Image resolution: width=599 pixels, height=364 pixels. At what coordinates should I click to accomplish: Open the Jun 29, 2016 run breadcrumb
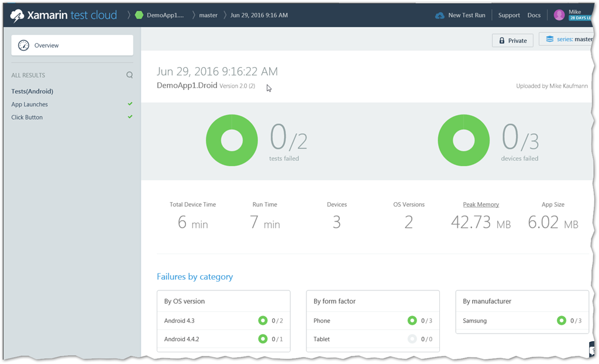(x=259, y=15)
